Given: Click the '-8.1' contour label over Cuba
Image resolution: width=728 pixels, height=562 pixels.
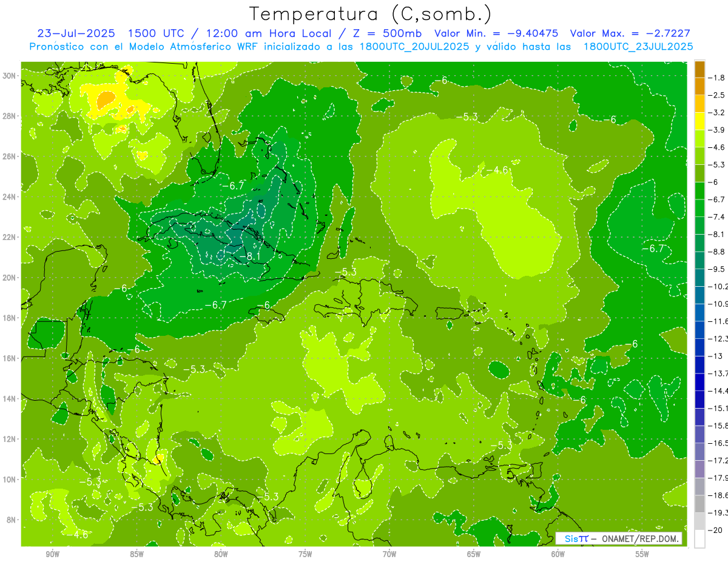Looking at the screenshot, I should pos(249,256).
